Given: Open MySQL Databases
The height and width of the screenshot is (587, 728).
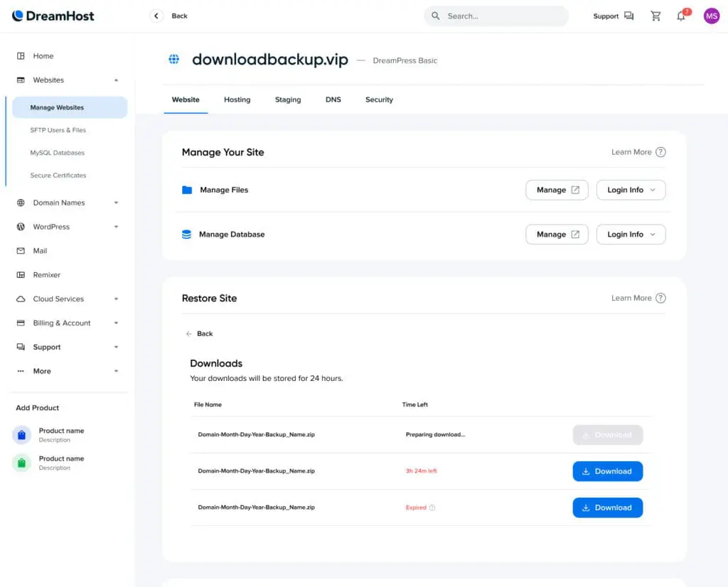Looking at the screenshot, I should tap(58, 153).
